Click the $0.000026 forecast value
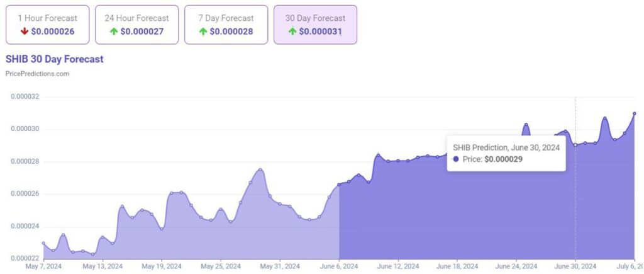The image size is (644, 274). 53,31
